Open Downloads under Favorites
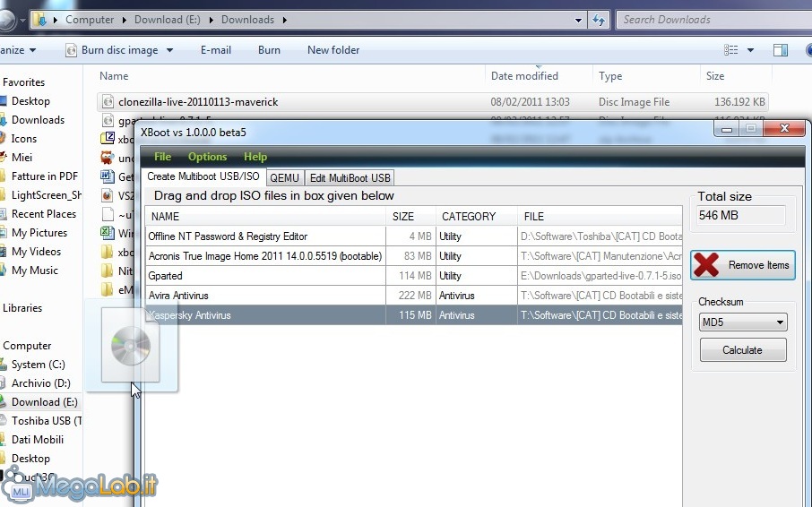 pos(38,120)
